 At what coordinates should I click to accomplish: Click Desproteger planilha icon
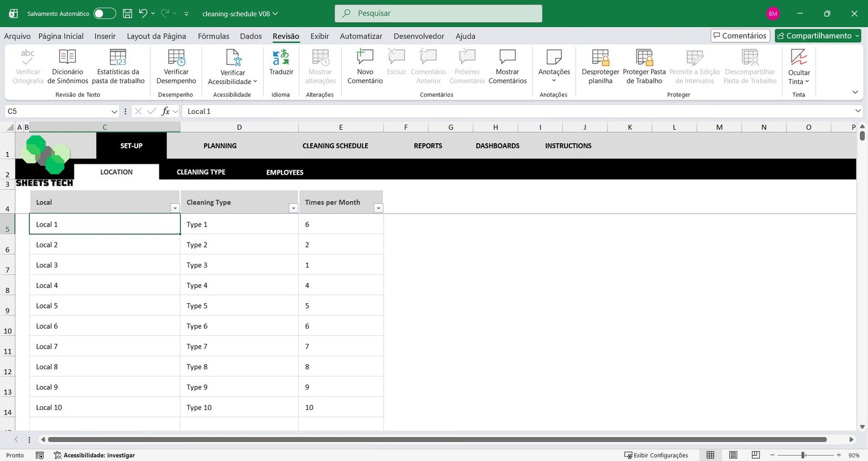(600, 57)
